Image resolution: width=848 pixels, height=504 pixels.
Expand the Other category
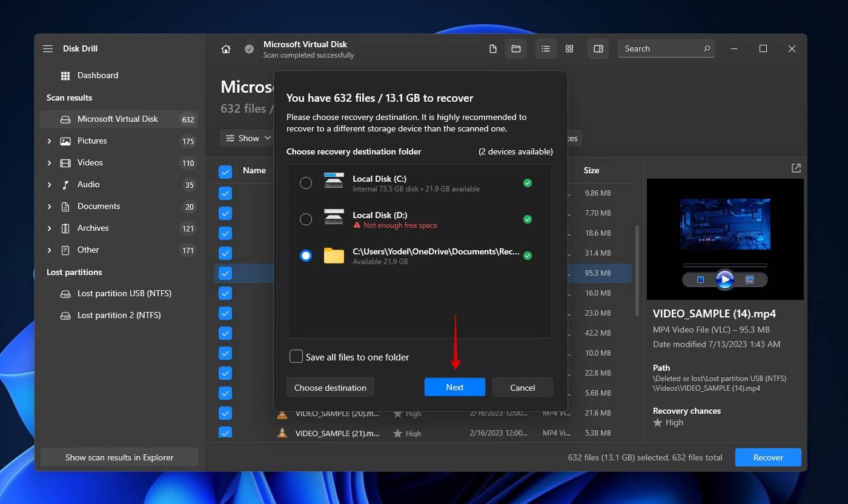pos(49,250)
